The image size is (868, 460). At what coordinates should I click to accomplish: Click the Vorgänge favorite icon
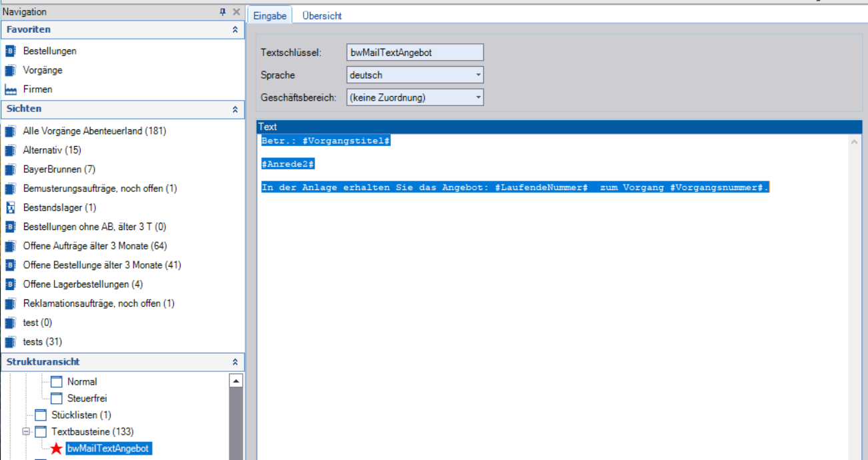(10, 70)
